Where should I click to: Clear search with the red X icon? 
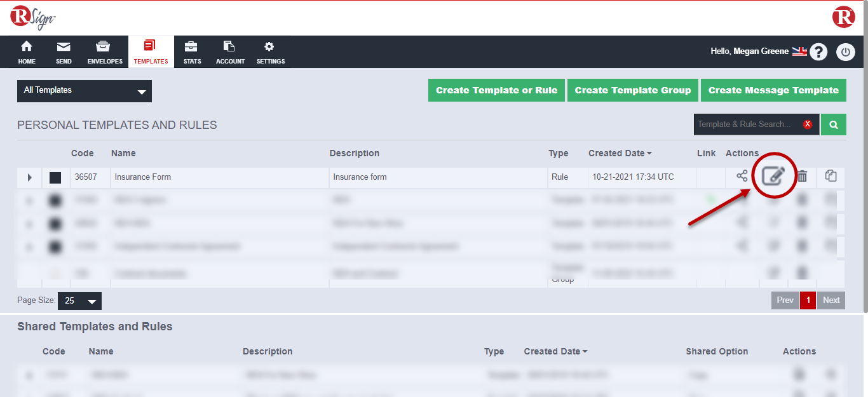[x=808, y=124]
